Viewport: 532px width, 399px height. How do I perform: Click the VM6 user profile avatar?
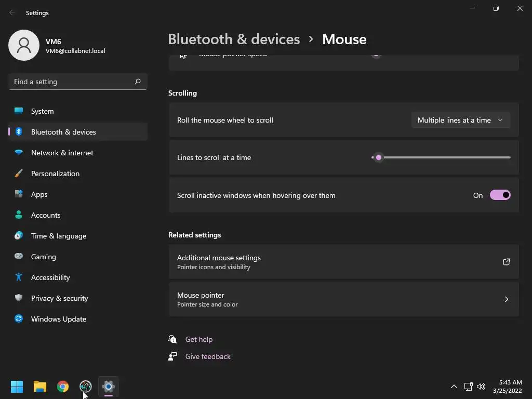point(24,45)
